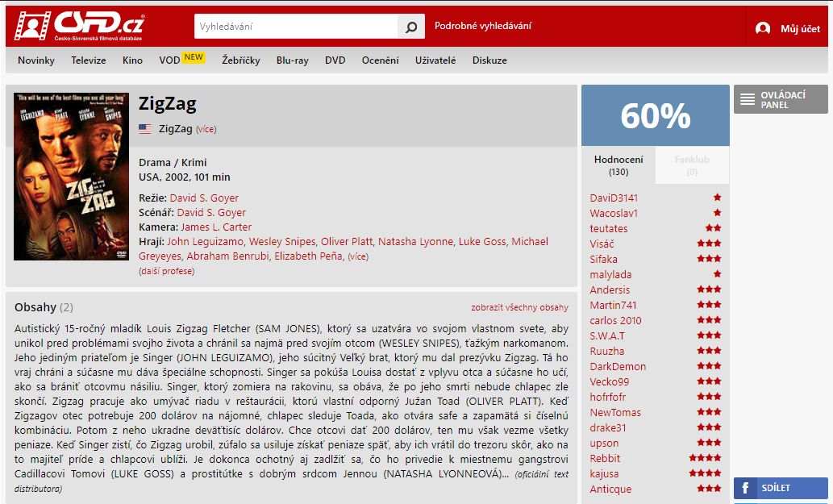Go to Novinky in navigation
The width and height of the screenshot is (833, 504).
(x=36, y=60)
